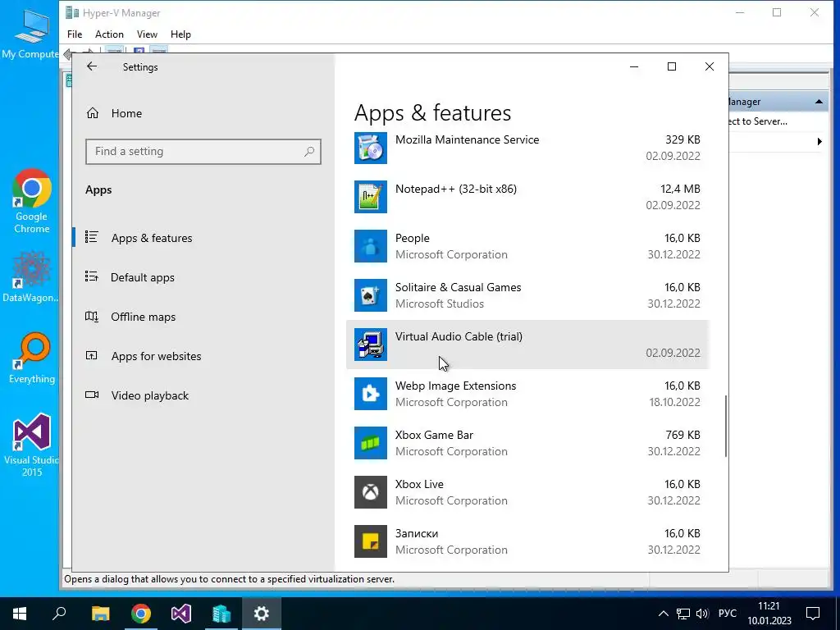The image size is (840, 630).
Task: Open the Offline maps settings page
Action: pos(203,317)
